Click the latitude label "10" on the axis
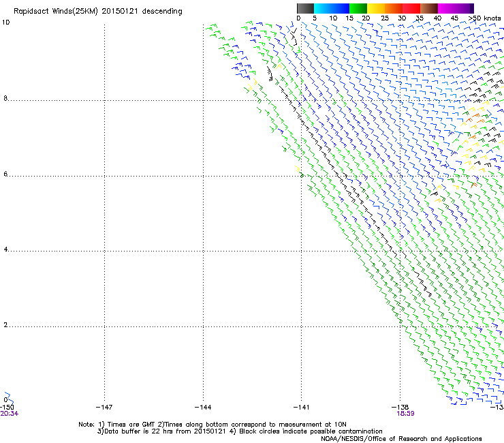Image resolution: width=504 pixels, height=443 pixels. [x=5, y=22]
